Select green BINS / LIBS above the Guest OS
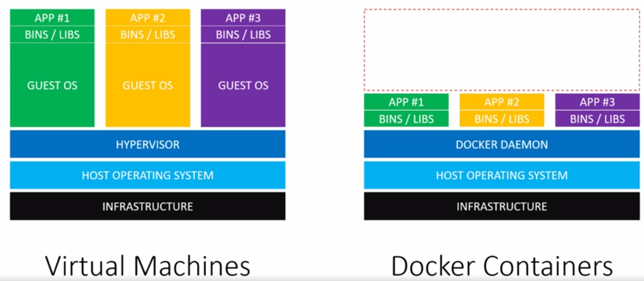The height and width of the screenshot is (281, 644). point(52,35)
